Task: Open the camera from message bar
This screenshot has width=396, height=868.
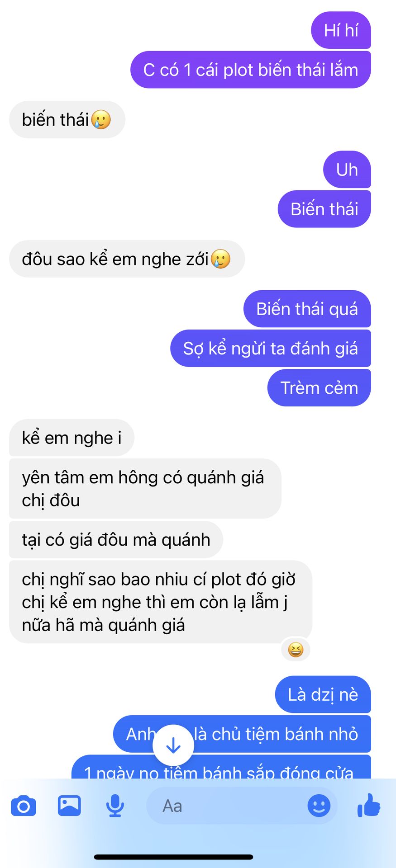Action: [24, 806]
